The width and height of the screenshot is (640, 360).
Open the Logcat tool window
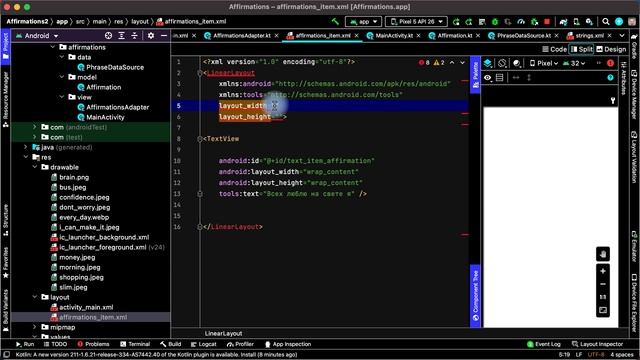[x=203, y=344]
